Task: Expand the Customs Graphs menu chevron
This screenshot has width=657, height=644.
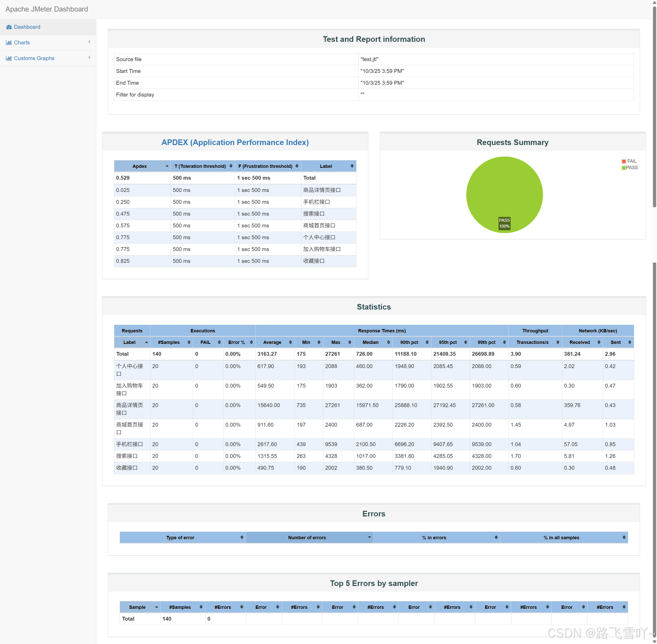Action: pos(89,57)
